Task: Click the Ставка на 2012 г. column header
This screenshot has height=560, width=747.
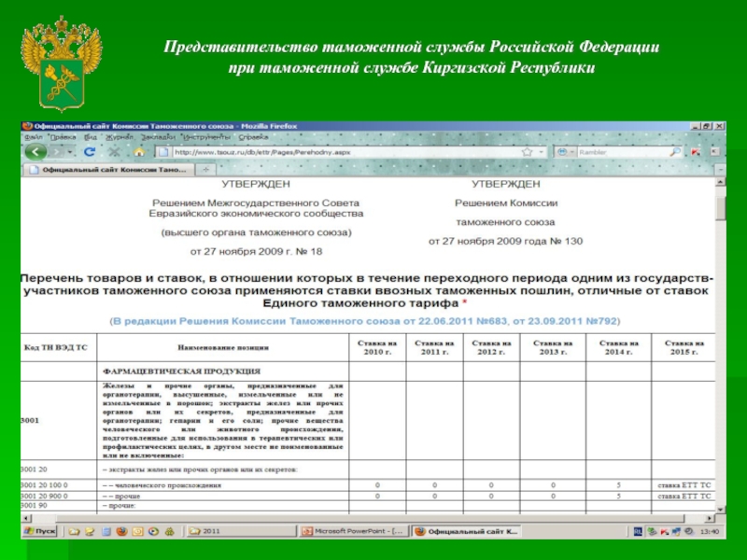Action: coord(491,347)
